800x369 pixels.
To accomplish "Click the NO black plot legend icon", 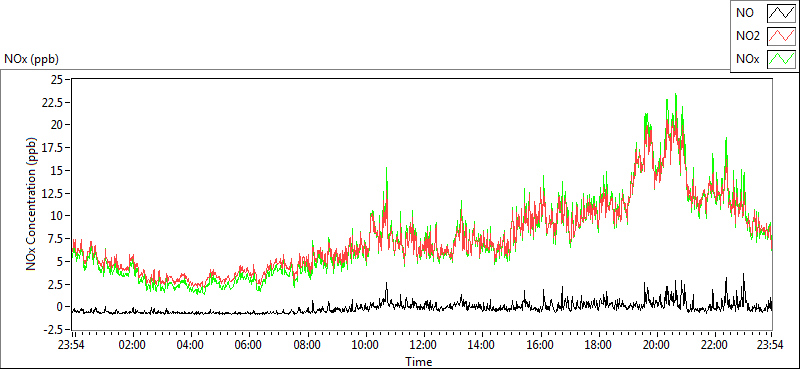I will click(x=781, y=13).
